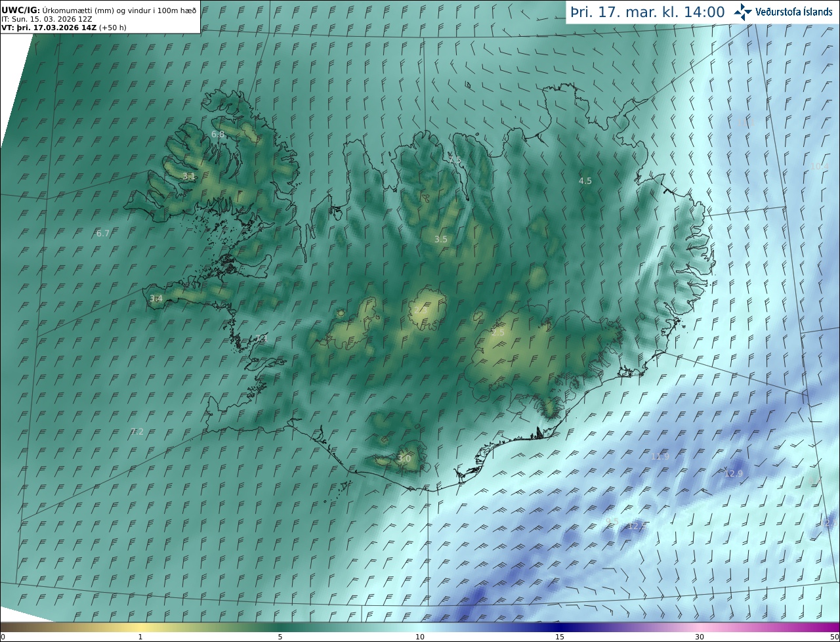
Task: Click the 4.5 value label
Action: [x=585, y=181]
